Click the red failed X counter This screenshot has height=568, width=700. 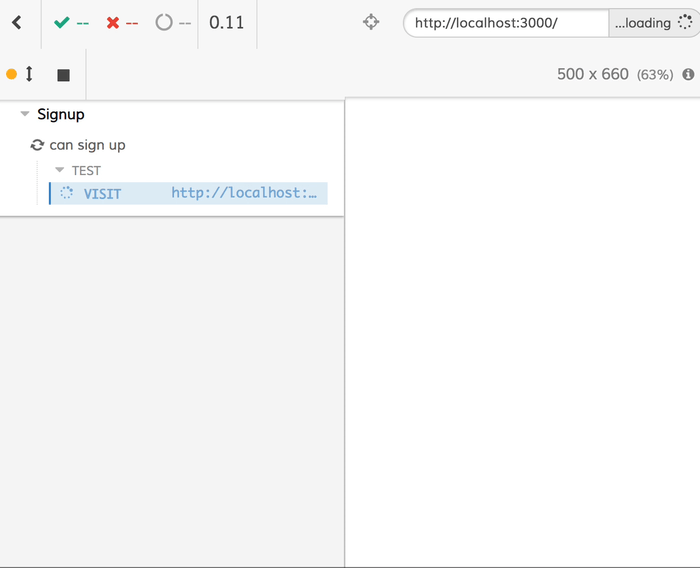point(121,23)
